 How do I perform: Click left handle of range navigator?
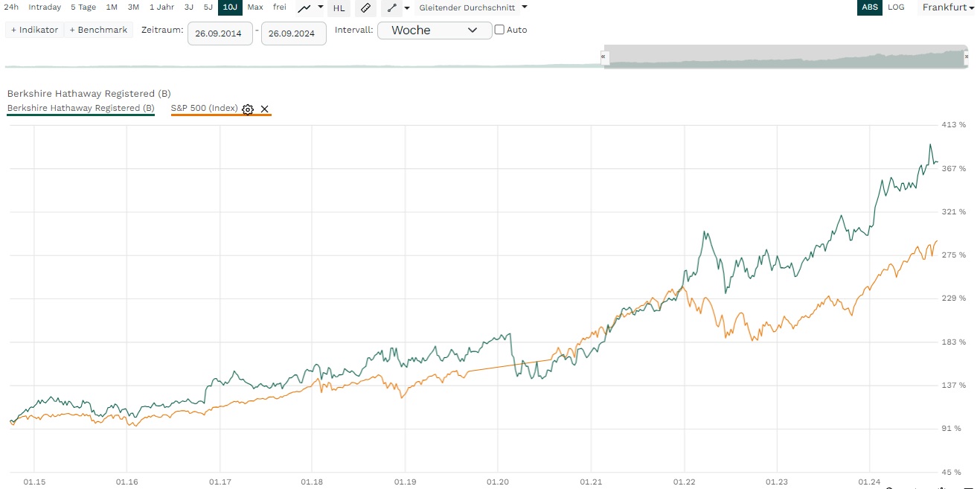(x=604, y=57)
